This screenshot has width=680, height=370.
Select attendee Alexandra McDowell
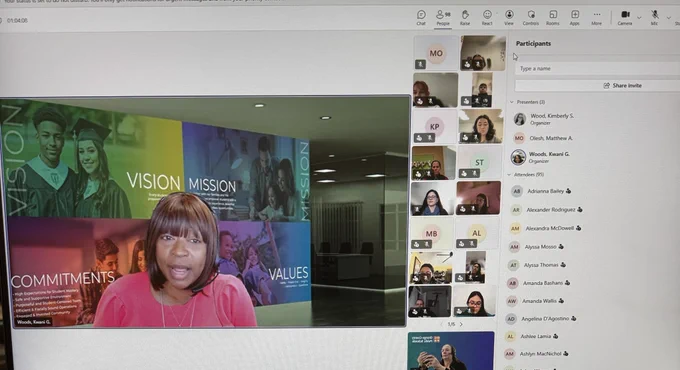pos(549,228)
